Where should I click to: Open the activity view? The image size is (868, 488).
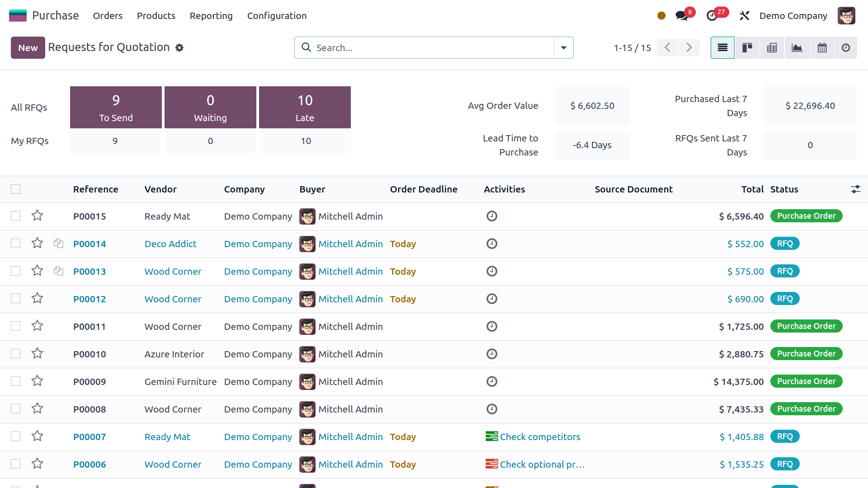(x=846, y=47)
